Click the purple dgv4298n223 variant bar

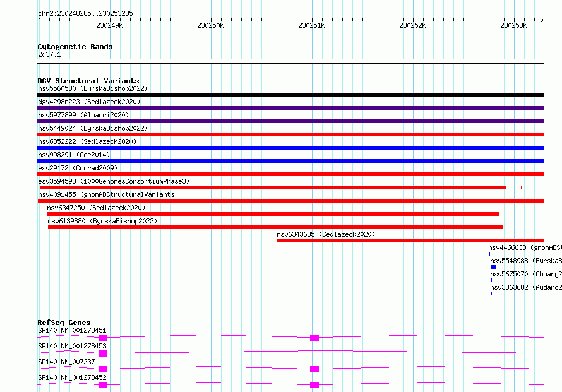click(x=290, y=108)
